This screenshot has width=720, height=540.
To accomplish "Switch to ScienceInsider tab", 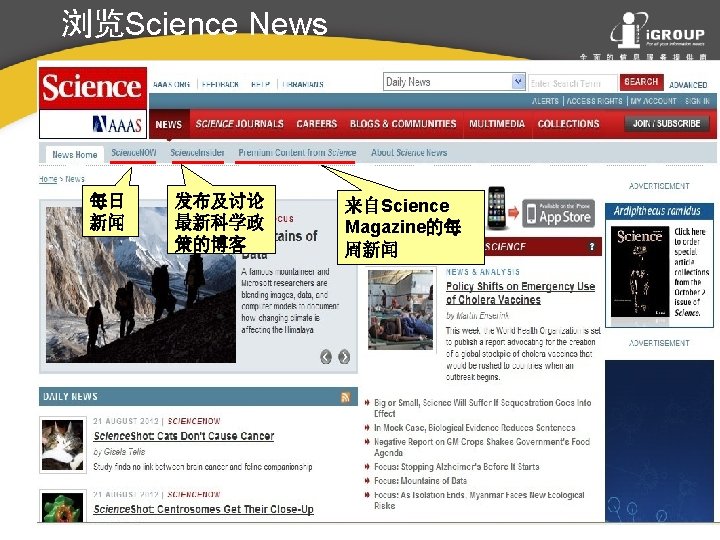I will click(197, 153).
